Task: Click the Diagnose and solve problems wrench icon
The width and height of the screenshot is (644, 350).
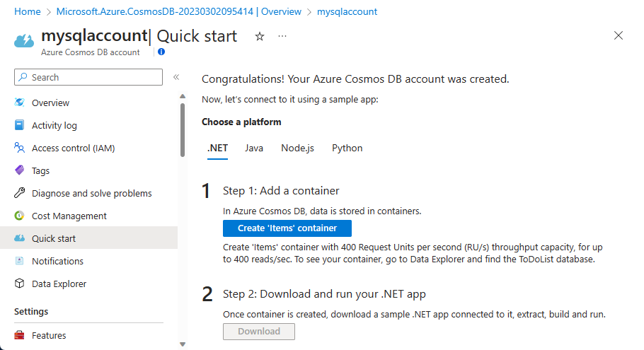Action: click(20, 193)
